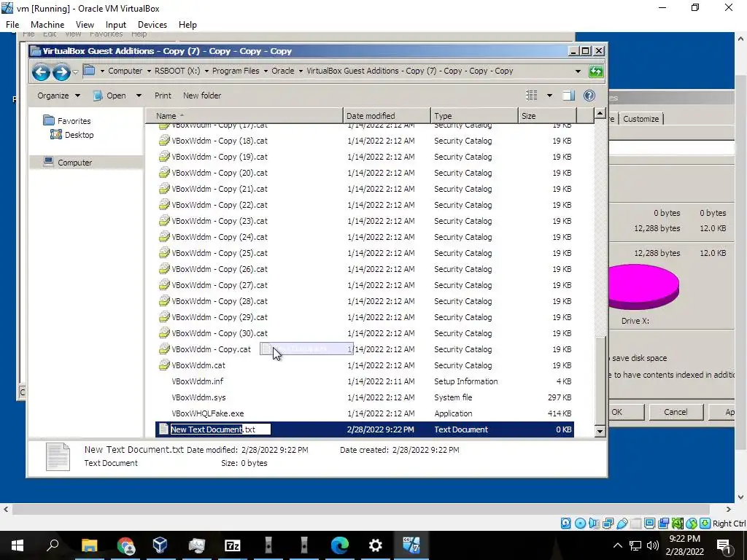This screenshot has height=560, width=747.
Task: Click the taskbar search magnifier
Action: (x=53, y=545)
